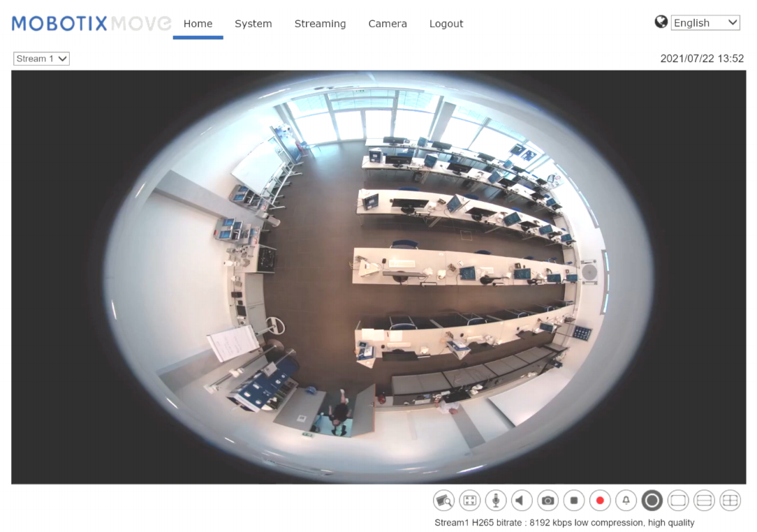The height and width of the screenshot is (532, 757).
Task: Open the Camera settings tab
Action: coord(388,24)
